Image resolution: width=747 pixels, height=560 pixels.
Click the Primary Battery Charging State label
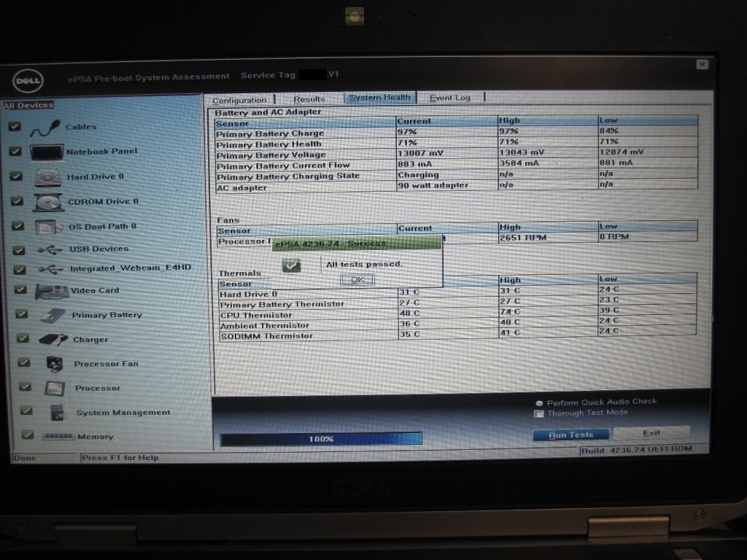287,176
